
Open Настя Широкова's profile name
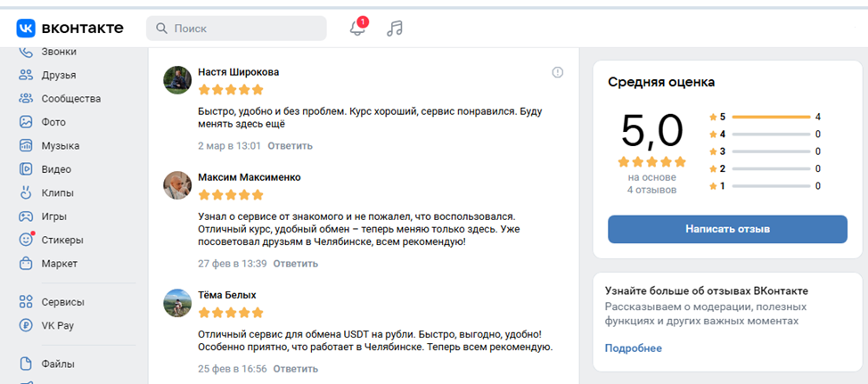pyautogui.click(x=238, y=71)
